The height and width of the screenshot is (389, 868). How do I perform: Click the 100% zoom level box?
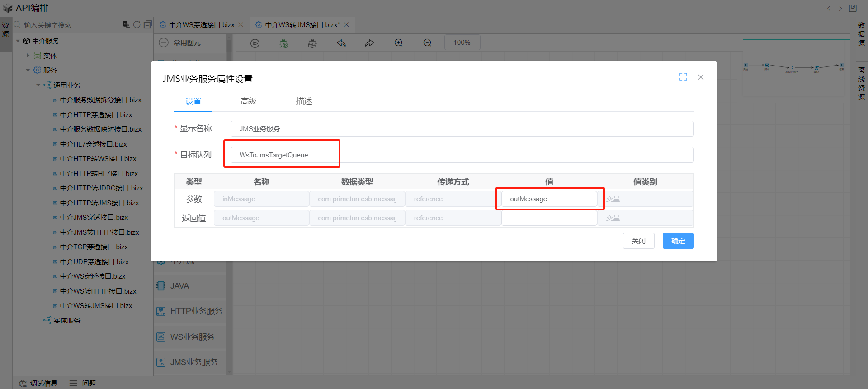(x=462, y=43)
